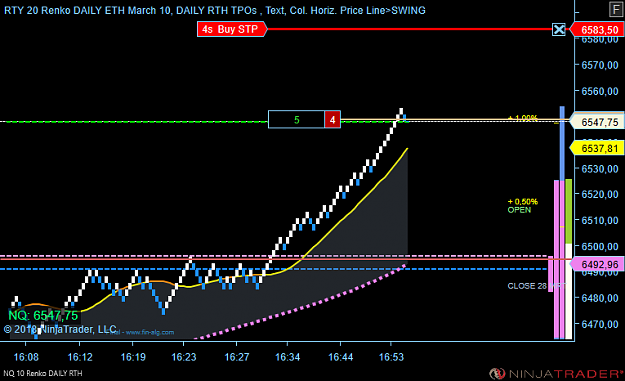The image size is (625, 381).
Task: Click the NQ 10 Renko DAILY RTH label
Action: (43, 373)
